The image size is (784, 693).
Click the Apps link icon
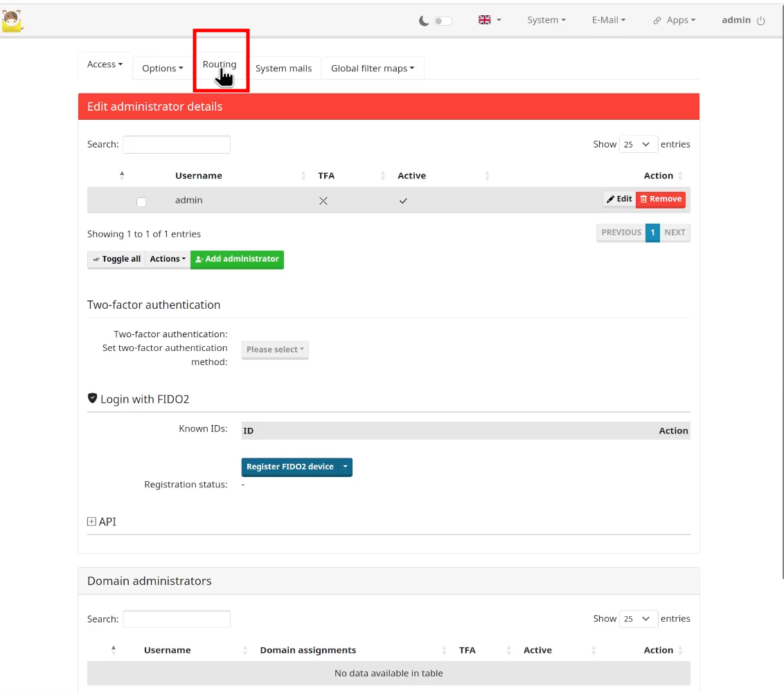[657, 21]
